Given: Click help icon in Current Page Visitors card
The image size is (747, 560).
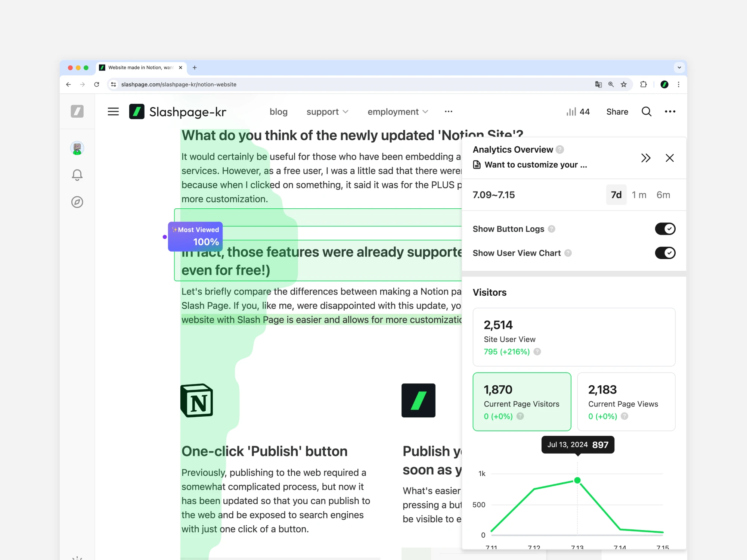Looking at the screenshot, I should click(520, 416).
